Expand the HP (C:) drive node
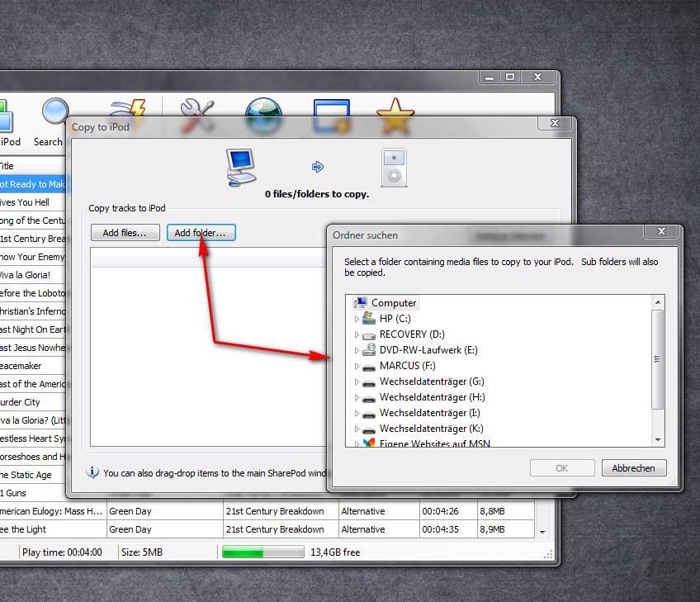Viewport: 700px width, 602px height. (357, 319)
